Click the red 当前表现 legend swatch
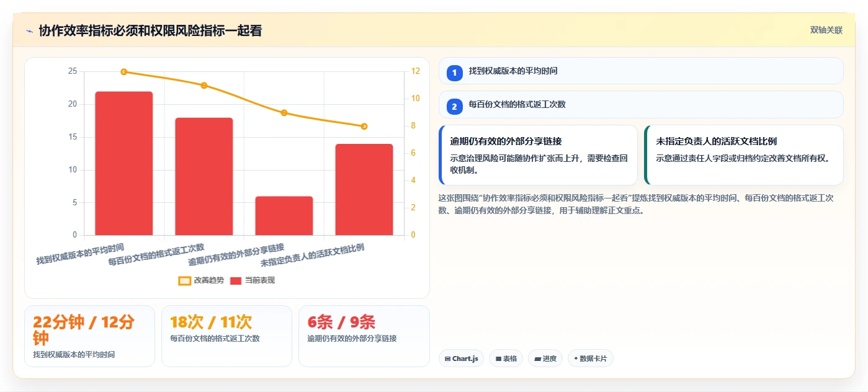The image size is (868, 392). (x=236, y=280)
